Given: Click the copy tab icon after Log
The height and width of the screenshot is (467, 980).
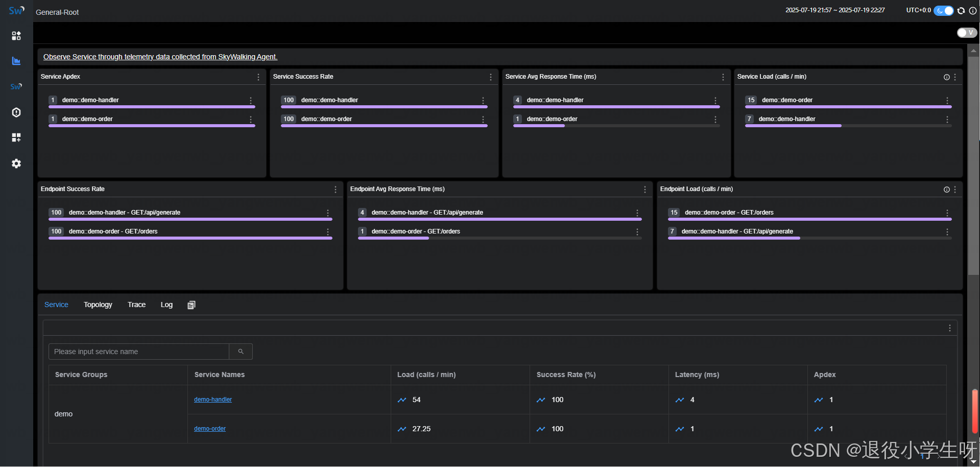Looking at the screenshot, I should (x=192, y=305).
